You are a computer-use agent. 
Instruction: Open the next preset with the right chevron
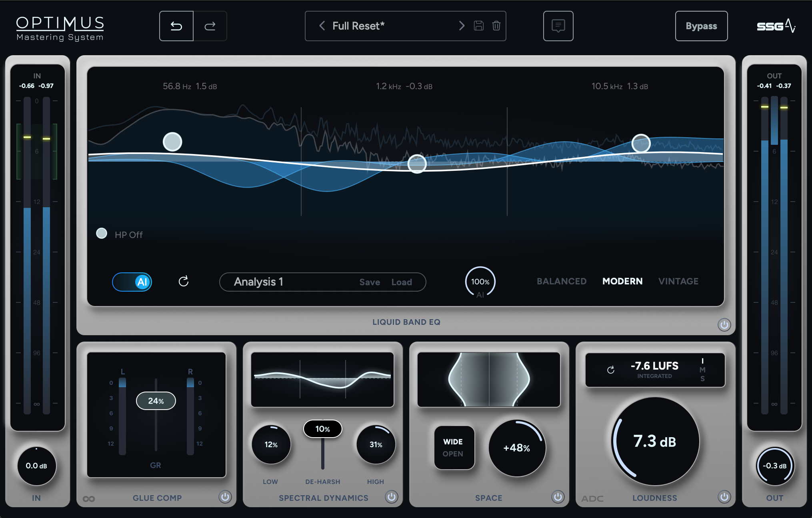click(462, 26)
